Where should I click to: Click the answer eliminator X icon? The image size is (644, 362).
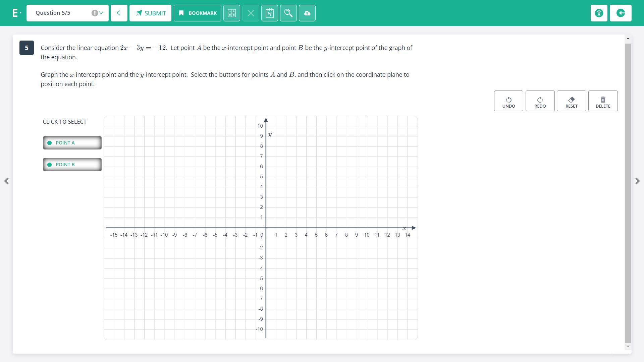251,13
